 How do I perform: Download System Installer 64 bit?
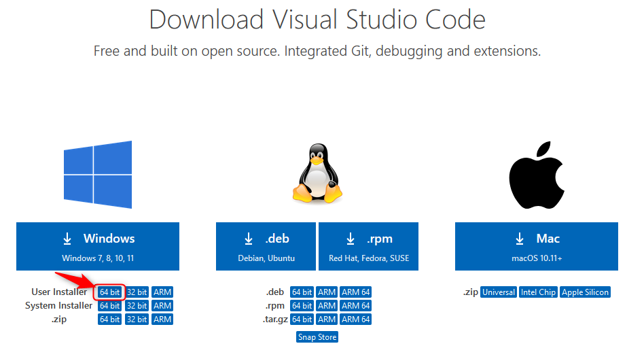[109, 305]
